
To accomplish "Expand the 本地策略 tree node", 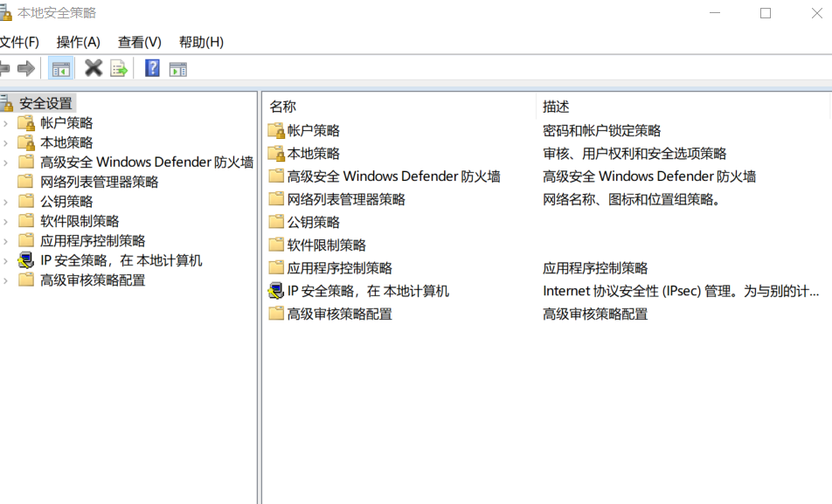I will click(5, 143).
